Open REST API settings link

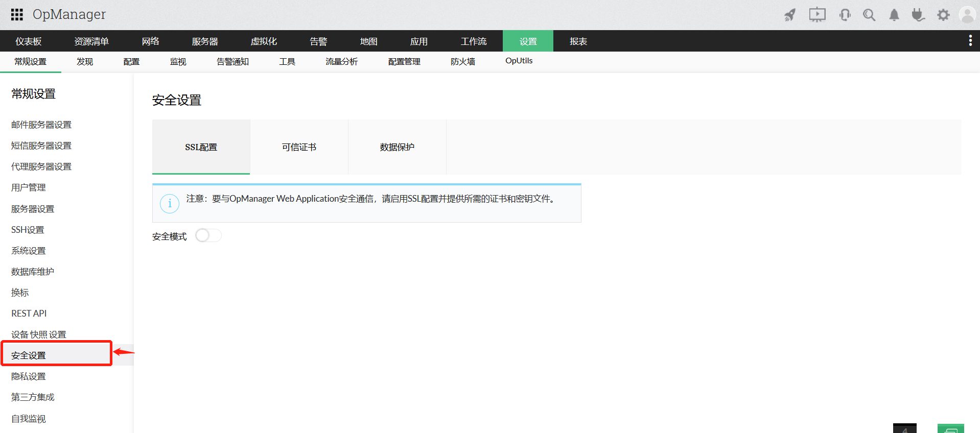click(x=29, y=314)
